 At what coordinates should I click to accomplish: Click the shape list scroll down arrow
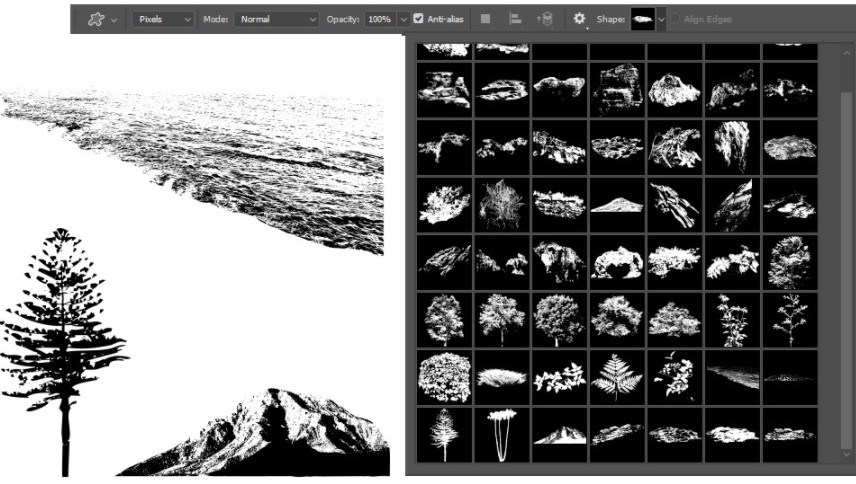847,453
